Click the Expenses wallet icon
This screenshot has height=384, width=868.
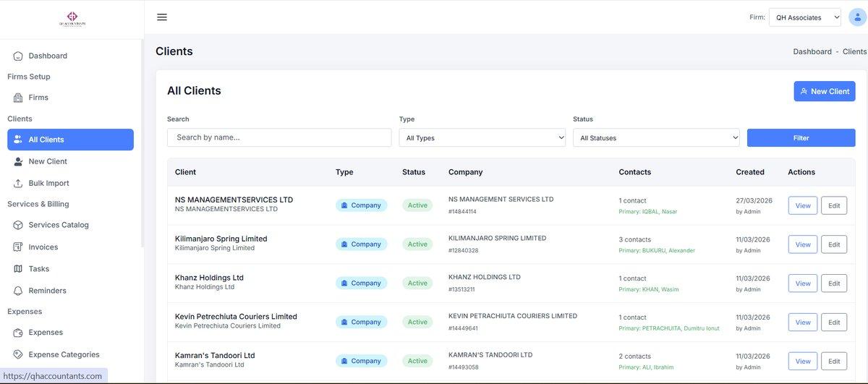[18, 333]
